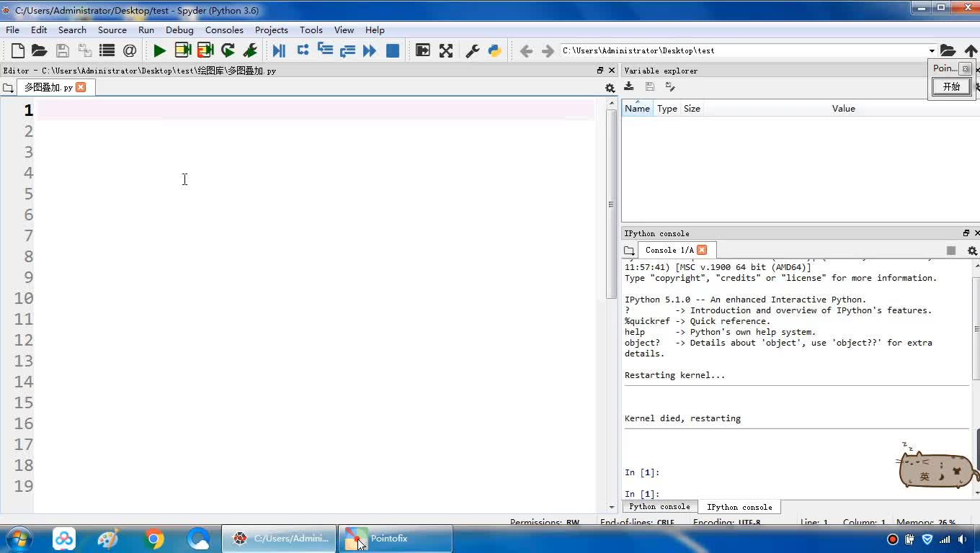This screenshot has width=980, height=553.
Task: Start debugging with the Debug file icon
Action: (279, 50)
